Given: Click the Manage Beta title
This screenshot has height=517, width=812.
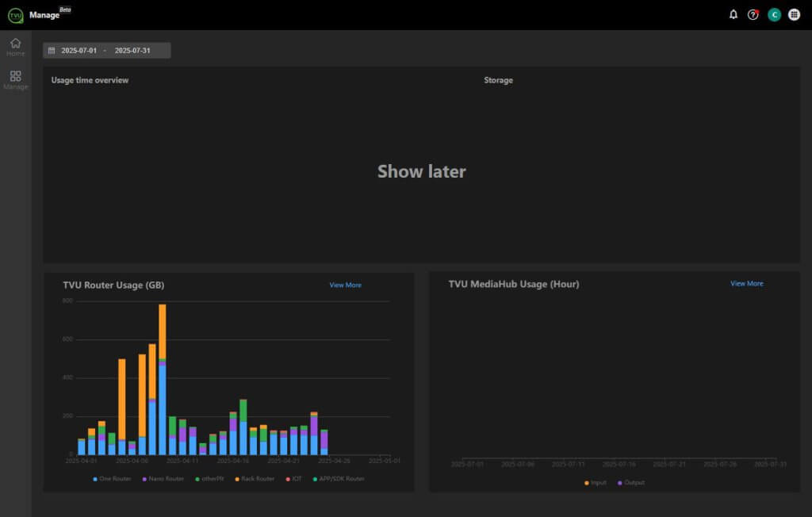Looking at the screenshot, I should (50, 13).
